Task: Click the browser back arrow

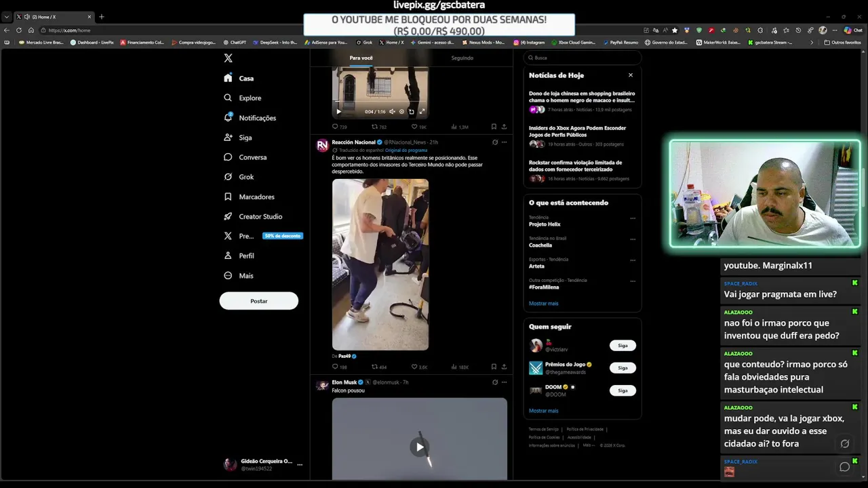Action: (7, 30)
